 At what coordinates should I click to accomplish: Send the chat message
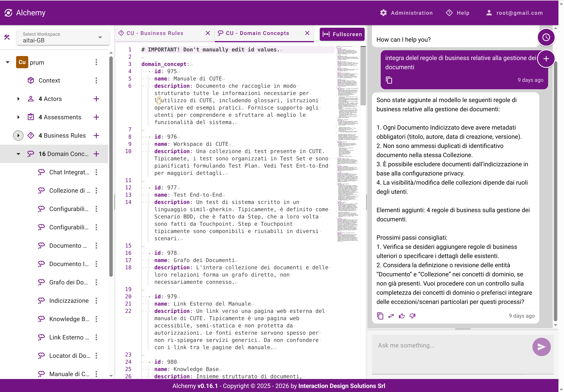click(x=541, y=347)
